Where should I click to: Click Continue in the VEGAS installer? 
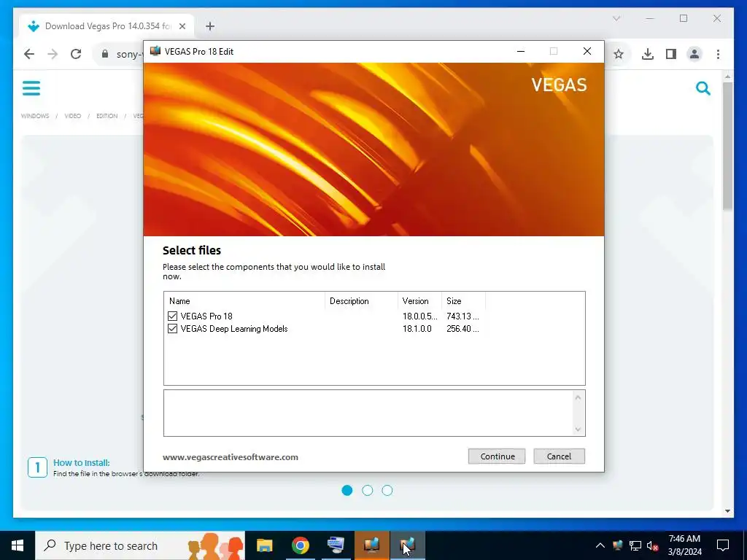[x=496, y=456]
